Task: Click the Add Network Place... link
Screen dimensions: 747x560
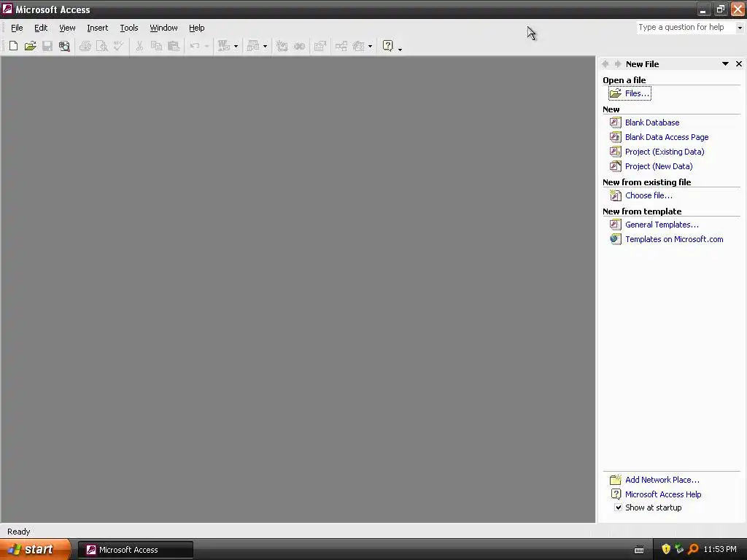Action: [x=662, y=480]
